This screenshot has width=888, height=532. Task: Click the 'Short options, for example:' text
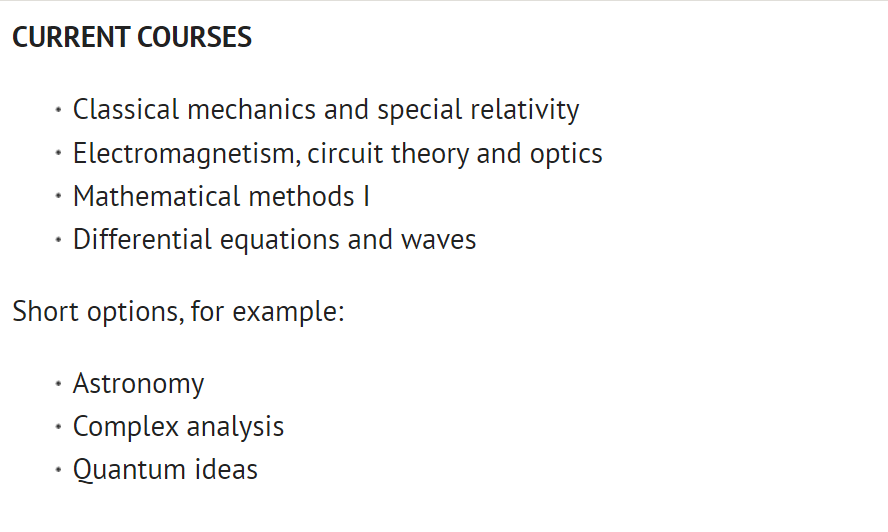tap(178, 312)
